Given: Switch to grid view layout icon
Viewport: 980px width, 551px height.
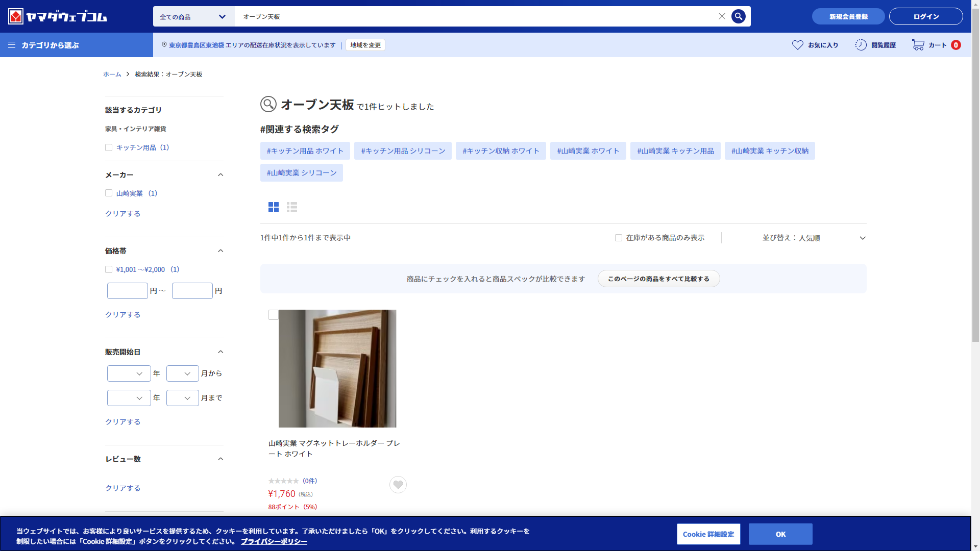Looking at the screenshot, I should coord(274,207).
